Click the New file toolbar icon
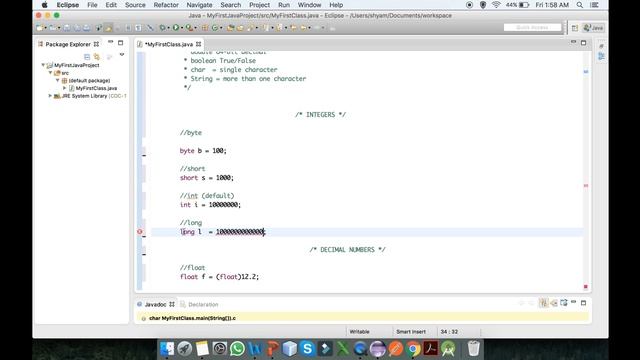The height and width of the screenshot is (360, 640). click(x=39, y=28)
